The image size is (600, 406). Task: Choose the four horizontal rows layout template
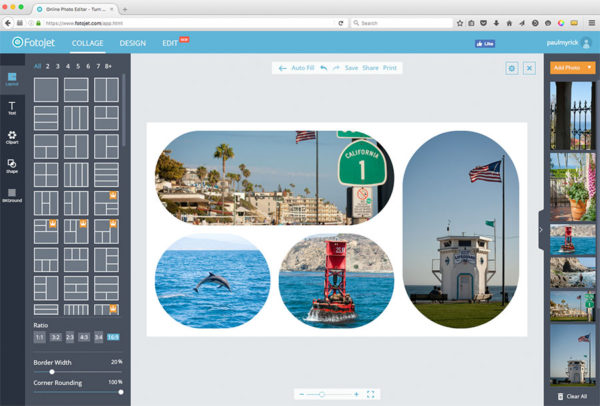pos(106,174)
